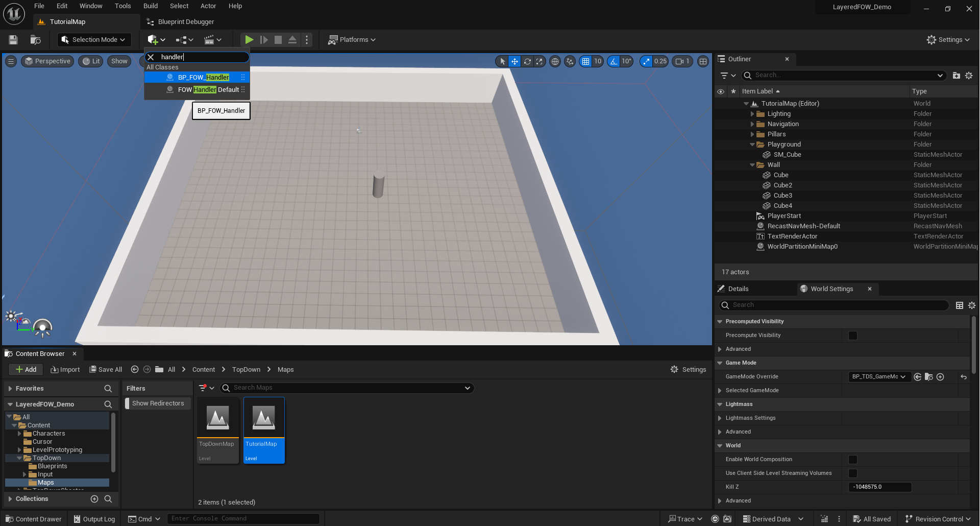Select FOW Handler Default from results
The width and height of the screenshot is (980, 526).
tap(197, 89)
